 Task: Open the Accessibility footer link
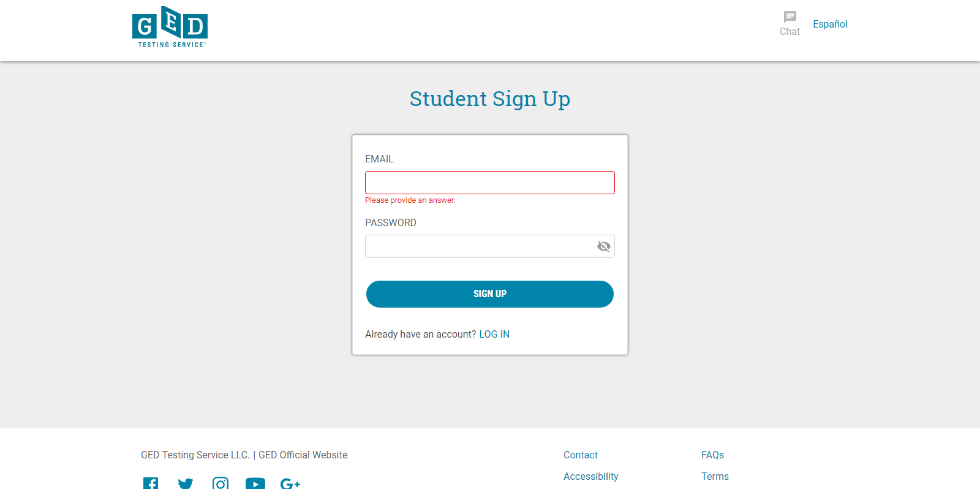pyautogui.click(x=591, y=476)
